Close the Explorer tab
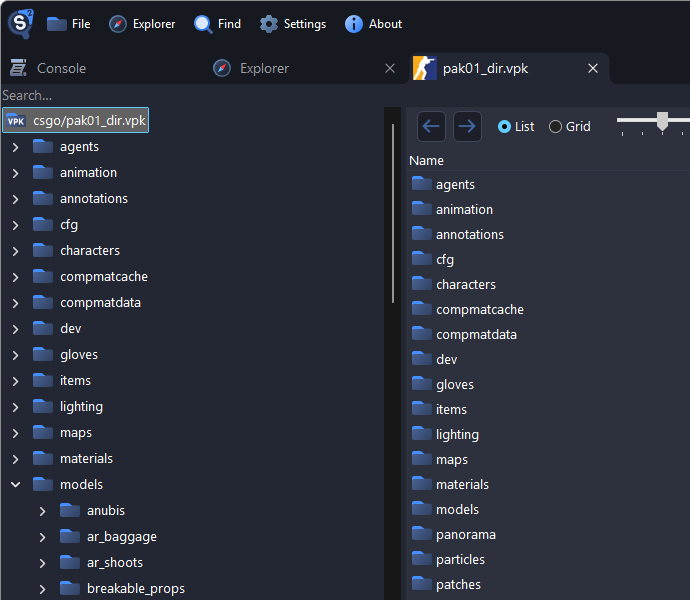The image size is (690, 600). pyautogui.click(x=390, y=68)
